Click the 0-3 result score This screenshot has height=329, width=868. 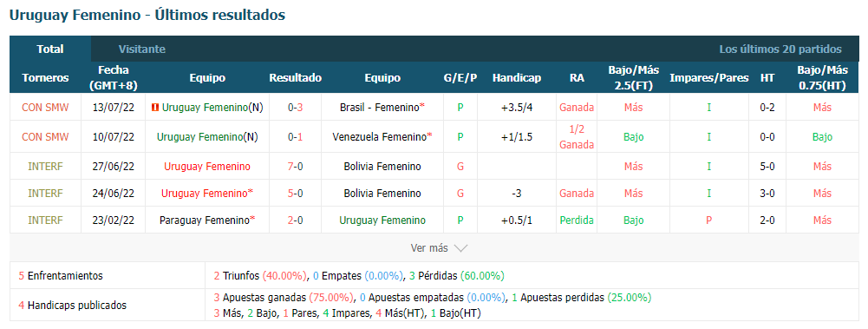tap(295, 108)
